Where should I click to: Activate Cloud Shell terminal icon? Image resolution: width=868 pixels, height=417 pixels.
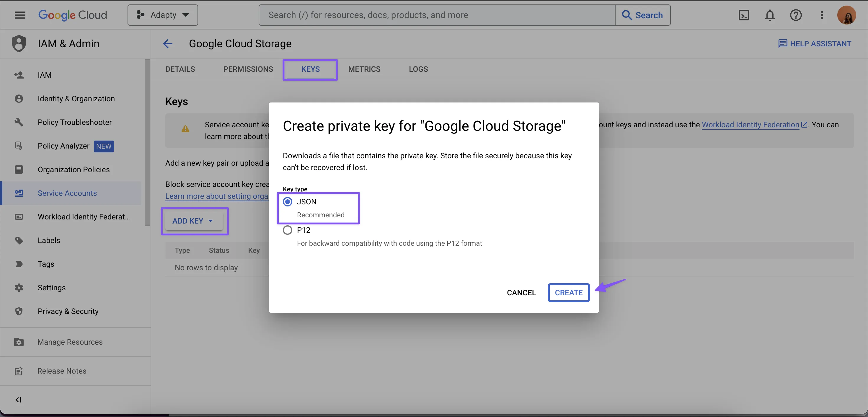744,15
